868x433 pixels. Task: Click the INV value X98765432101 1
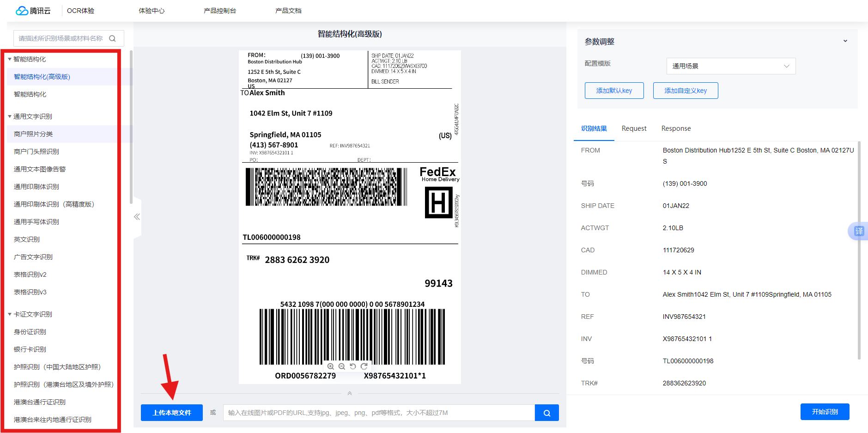click(687, 339)
